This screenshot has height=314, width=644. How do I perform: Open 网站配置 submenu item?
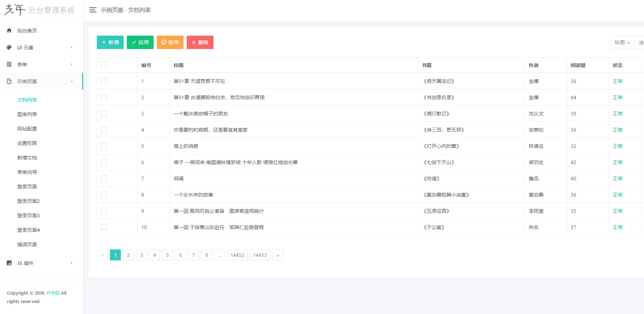(27, 129)
